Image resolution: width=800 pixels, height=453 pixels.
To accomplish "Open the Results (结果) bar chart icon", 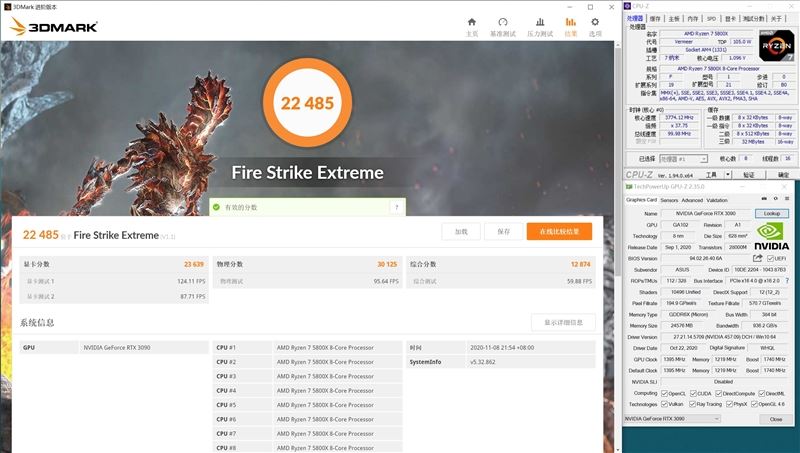I will (570, 22).
